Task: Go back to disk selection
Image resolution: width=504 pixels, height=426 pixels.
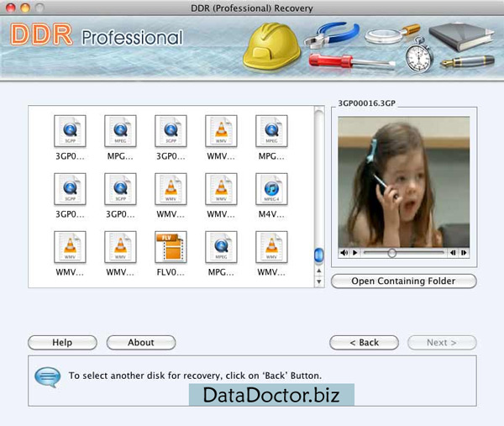Action: [365, 343]
